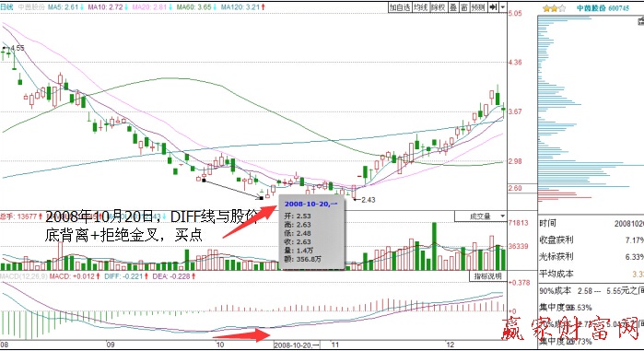
Task: Click the MA120 upward arrow indicator
Action: point(263,7)
